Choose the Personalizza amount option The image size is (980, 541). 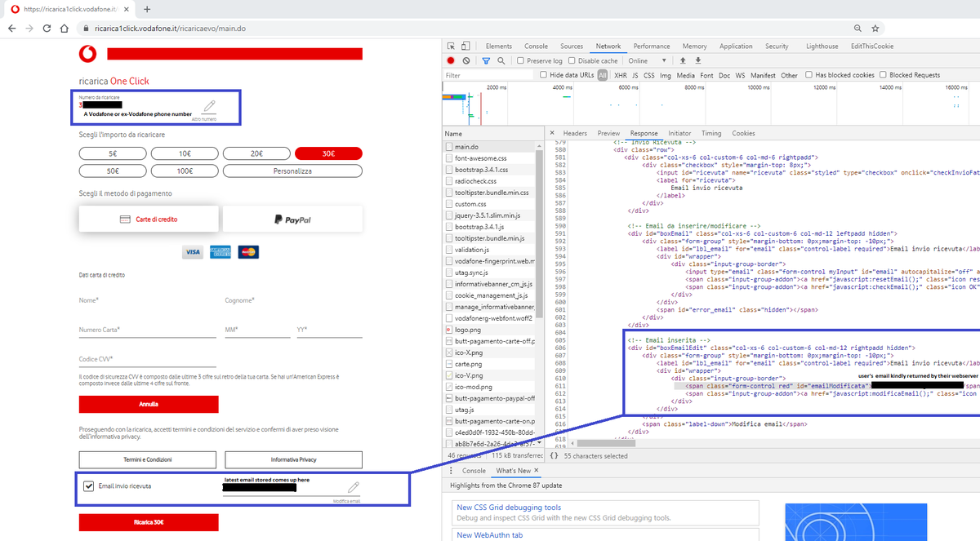point(292,171)
